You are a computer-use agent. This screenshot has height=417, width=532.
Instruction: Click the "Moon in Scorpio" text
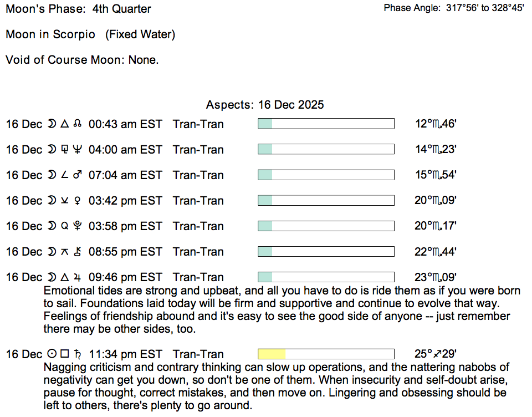51,34
